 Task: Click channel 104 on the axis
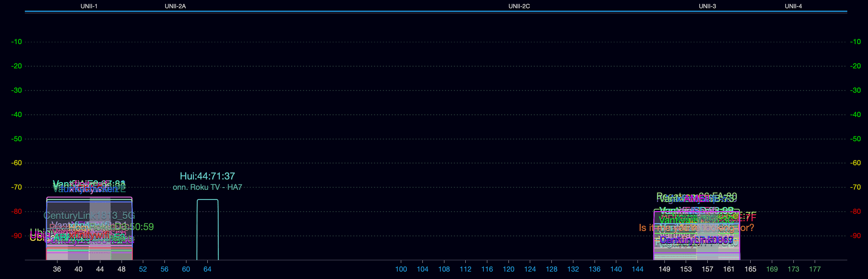[422, 269]
